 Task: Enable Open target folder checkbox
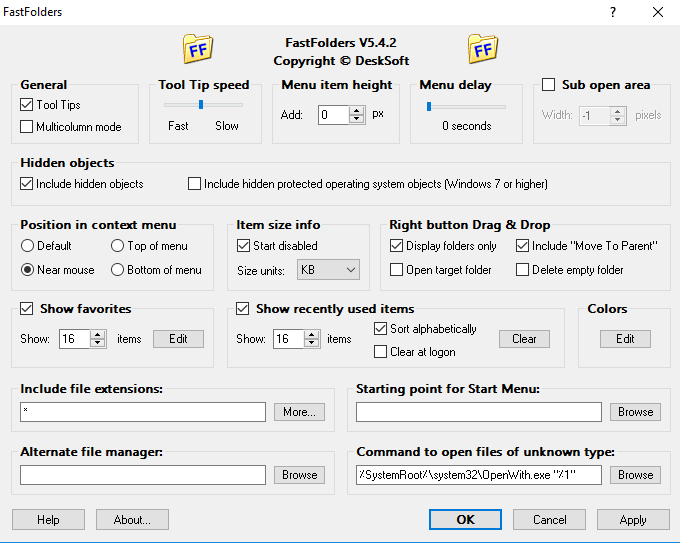click(396, 269)
